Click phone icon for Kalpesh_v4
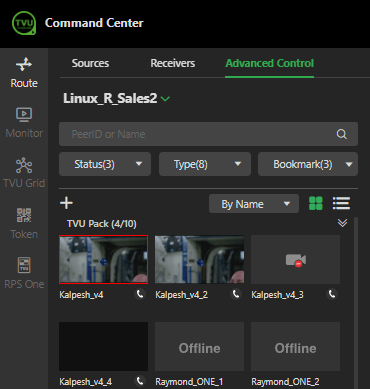370x389 pixels. [140, 294]
